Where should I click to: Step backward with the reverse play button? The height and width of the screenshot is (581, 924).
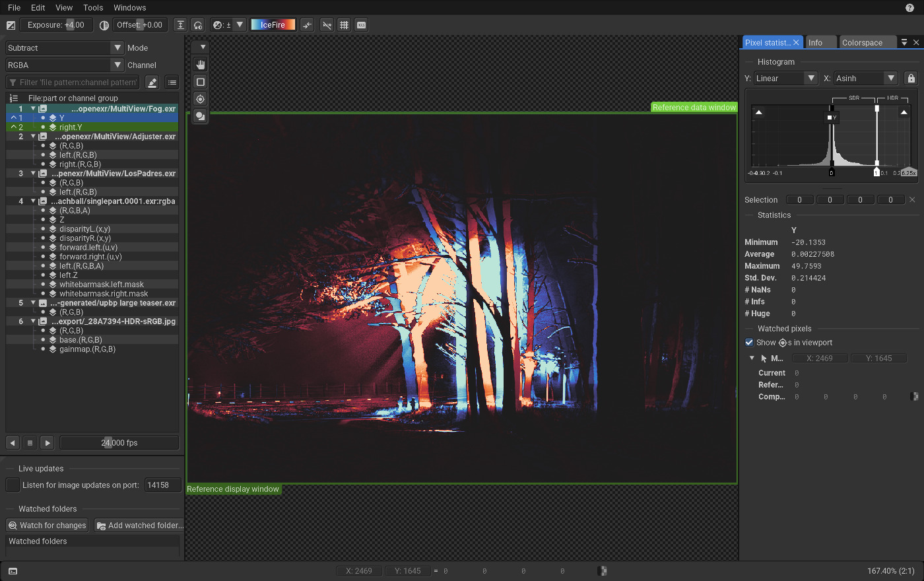click(x=13, y=443)
